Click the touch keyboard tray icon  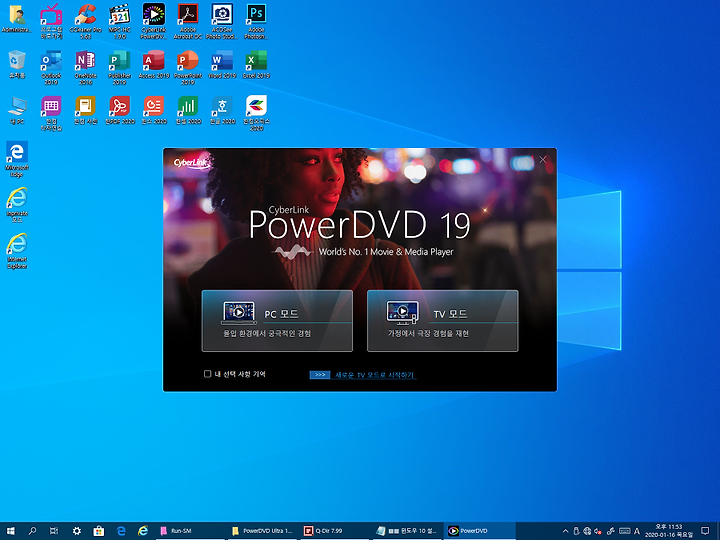click(624, 531)
